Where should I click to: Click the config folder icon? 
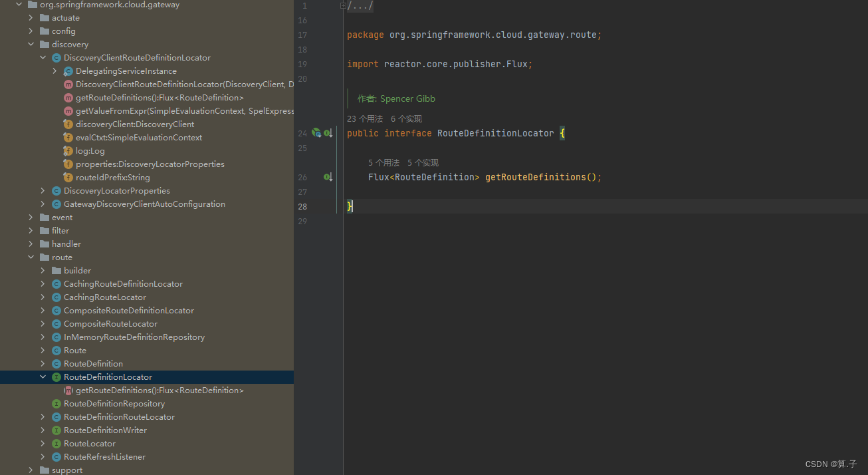point(45,31)
